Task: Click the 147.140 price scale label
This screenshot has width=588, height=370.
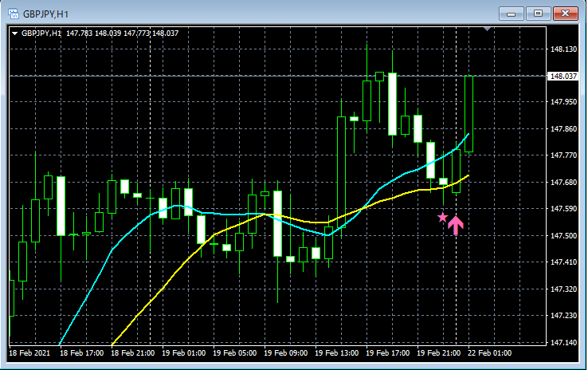Action: point(563,343)
